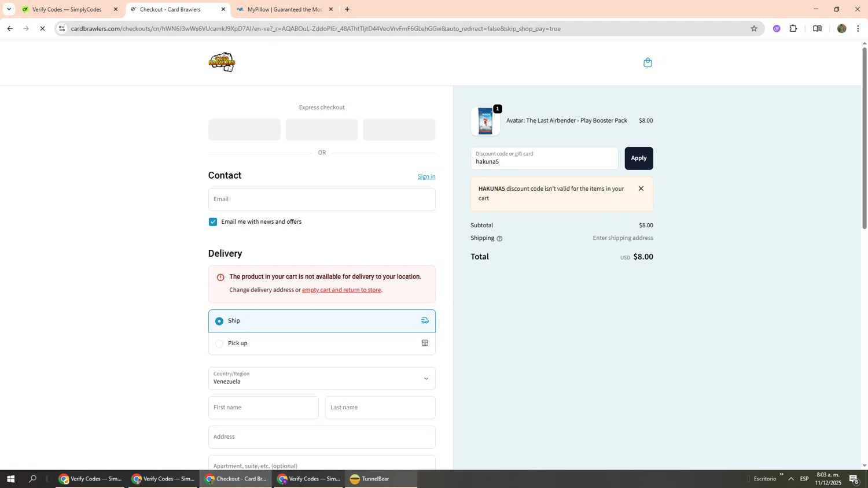868x488 pixels.
Task: Click the delivery warning alert icon
Action: point(220,277)
